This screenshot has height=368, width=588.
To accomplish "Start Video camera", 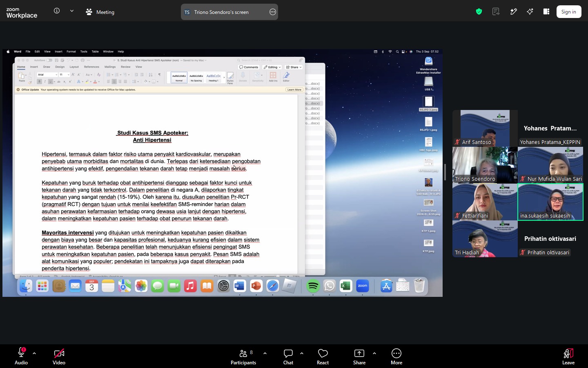I will (x=59, y=357).
